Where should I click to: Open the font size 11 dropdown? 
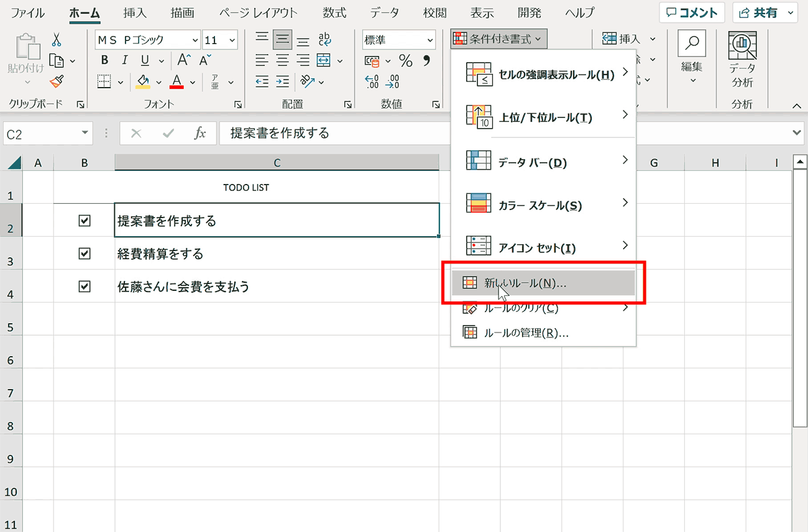(232, 40)
